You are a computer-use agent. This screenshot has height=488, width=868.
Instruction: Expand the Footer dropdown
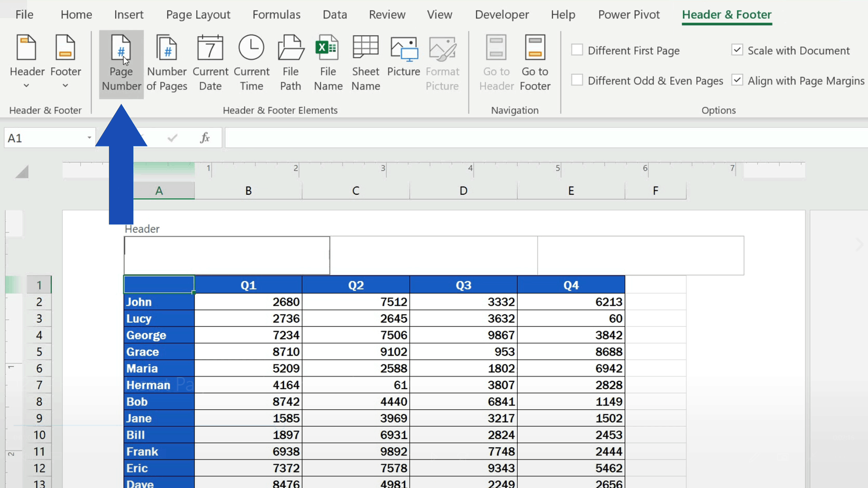point(66,86)
